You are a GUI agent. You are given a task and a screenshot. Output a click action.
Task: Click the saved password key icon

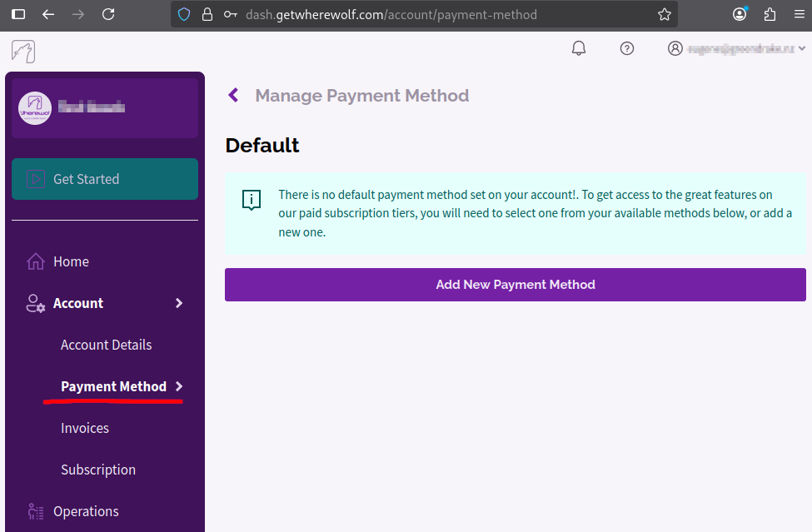(x=231, y=14)
